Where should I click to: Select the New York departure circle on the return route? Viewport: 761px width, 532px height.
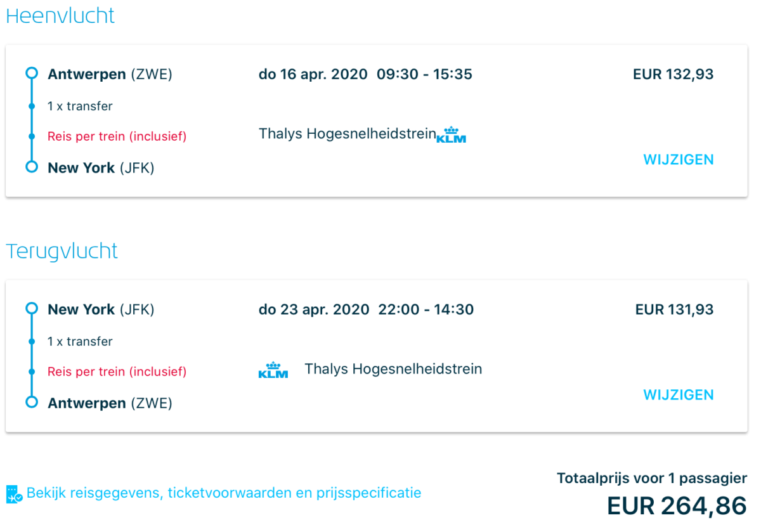click(x=32, y=309)
